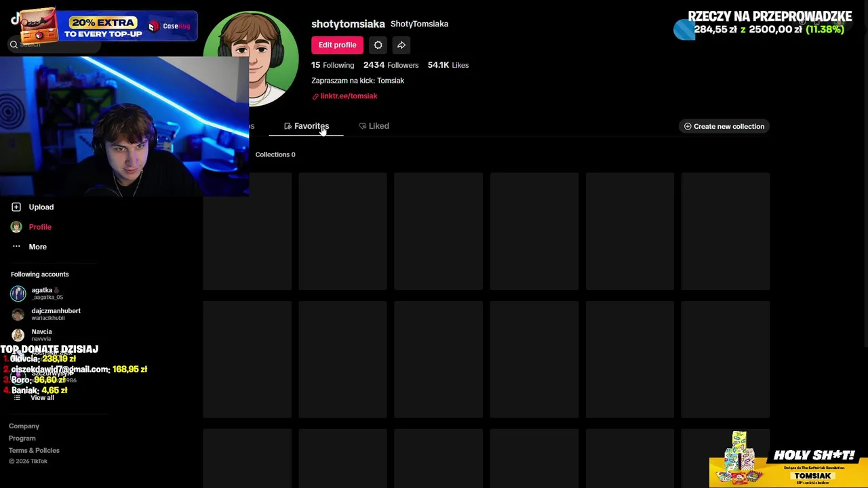Screen dimensions: 868x488
Task: Click the bio text Zapraszam na kick
Action: 357,81
